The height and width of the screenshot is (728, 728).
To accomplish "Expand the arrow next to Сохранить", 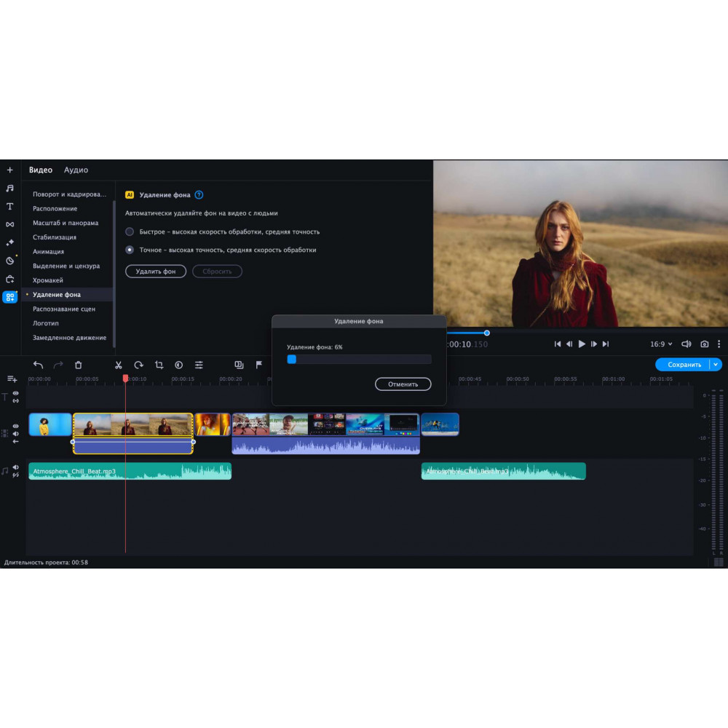I will [716, 365].
